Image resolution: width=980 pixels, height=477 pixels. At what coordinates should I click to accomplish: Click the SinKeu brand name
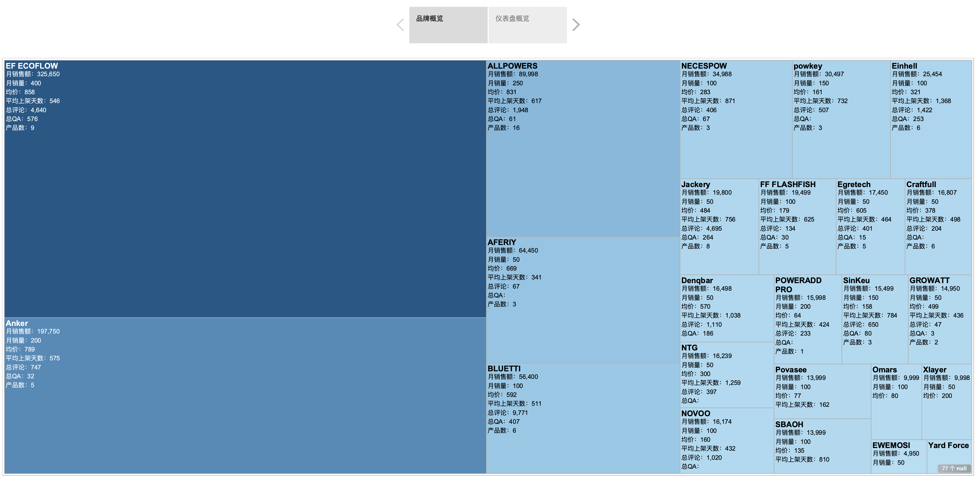tap(856, 280)
